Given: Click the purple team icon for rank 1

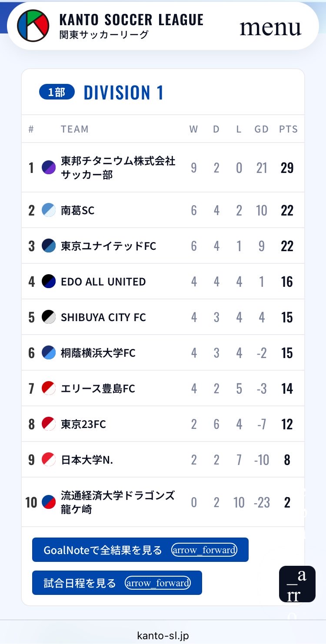Looking at the screenshot, I should [x=49, y=167].
